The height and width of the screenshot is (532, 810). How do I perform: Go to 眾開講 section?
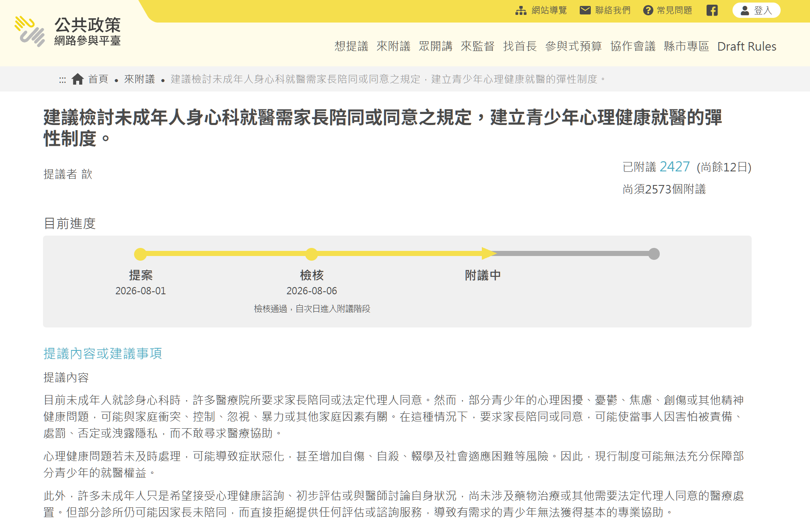tap(435, 46)
